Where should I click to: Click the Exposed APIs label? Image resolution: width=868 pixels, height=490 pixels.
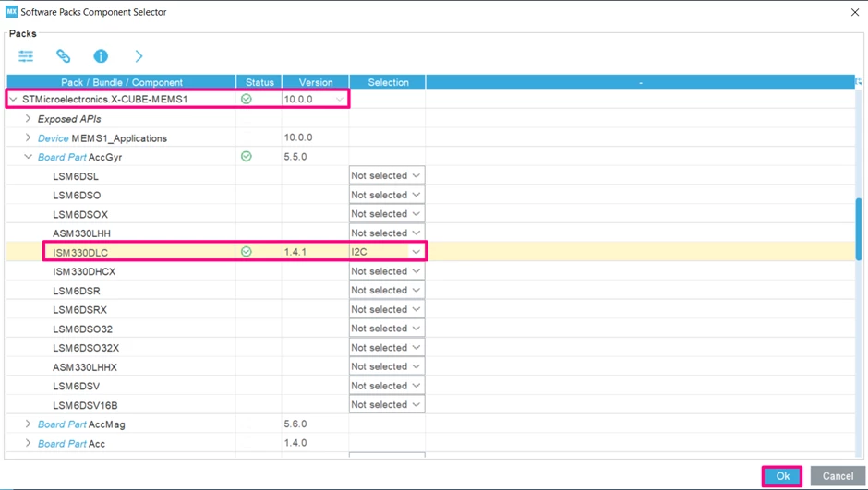click(x=69, y=119)
